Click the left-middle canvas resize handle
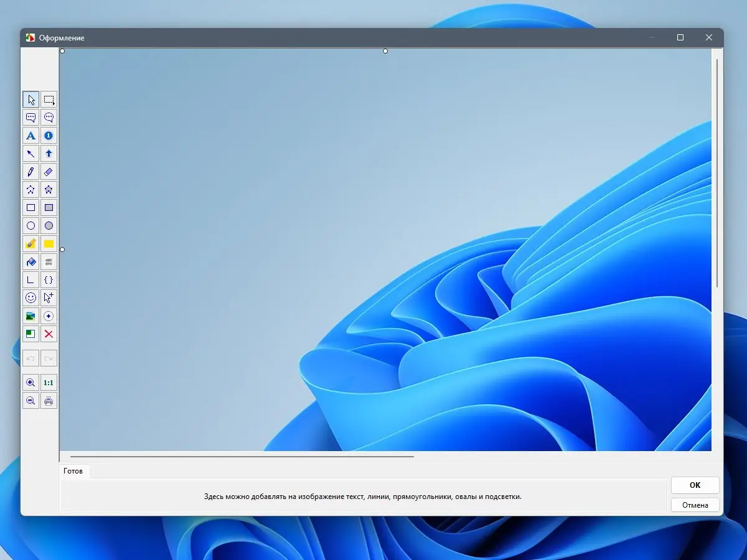Screen dimensions: 747x560 pos(62,250)
